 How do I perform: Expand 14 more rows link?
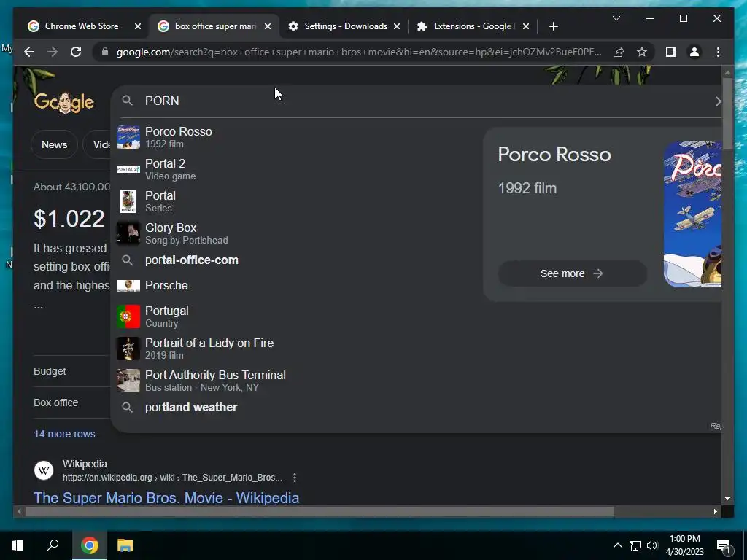tap(64, 434)
